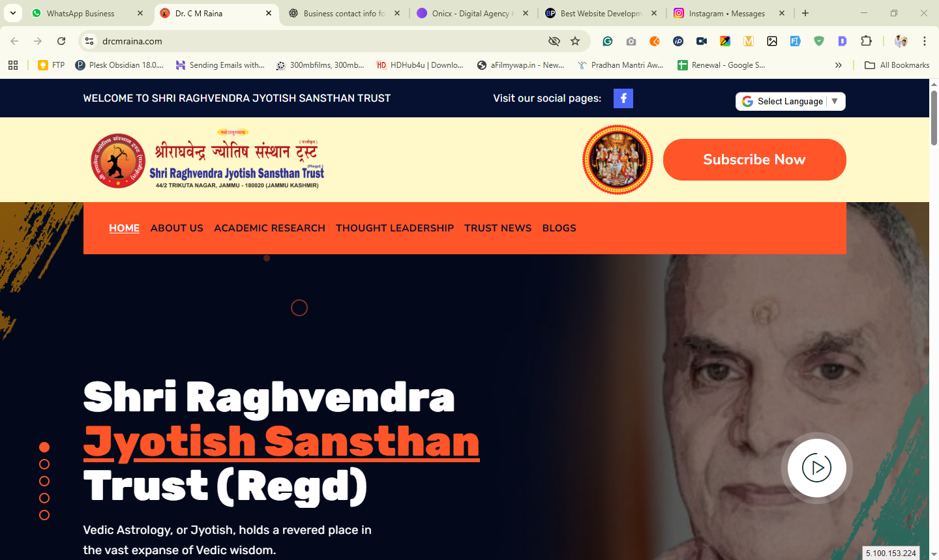
Task: Reload the page with the refresh icon
Action: 61,41
